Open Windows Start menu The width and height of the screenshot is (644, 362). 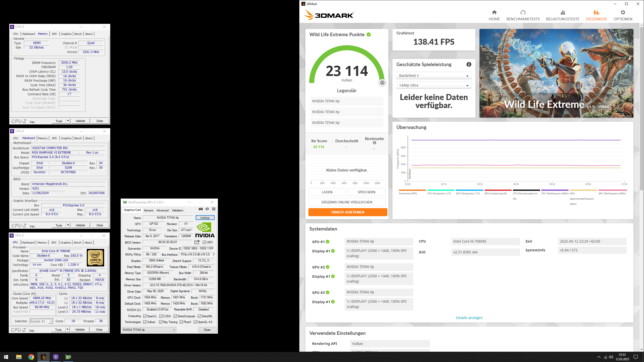(x=6, y=357)
